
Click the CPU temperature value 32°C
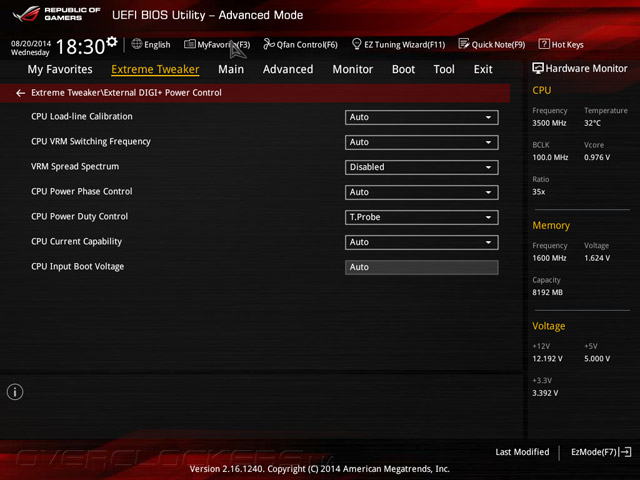592,123
